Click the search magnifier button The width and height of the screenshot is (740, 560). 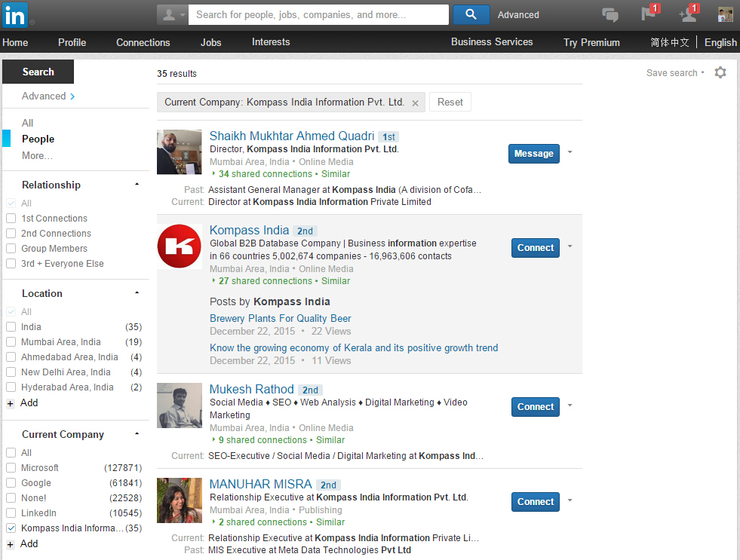[x=471, y=14]
